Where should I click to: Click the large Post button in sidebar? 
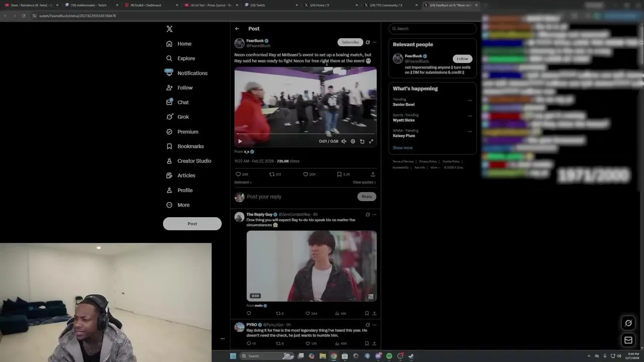(x=192, y=224)
